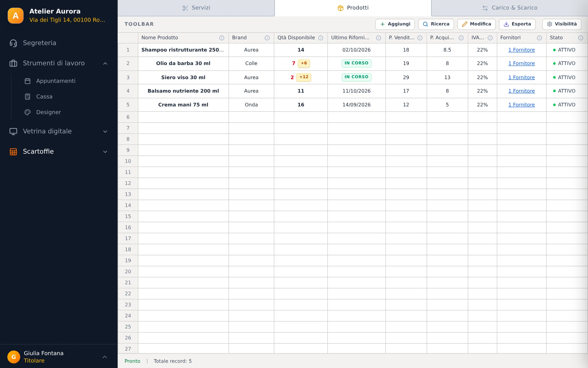This screenshot has width=588, height=368.
Task: Expand the Vetrina digitale section
Action: [105, 132]
